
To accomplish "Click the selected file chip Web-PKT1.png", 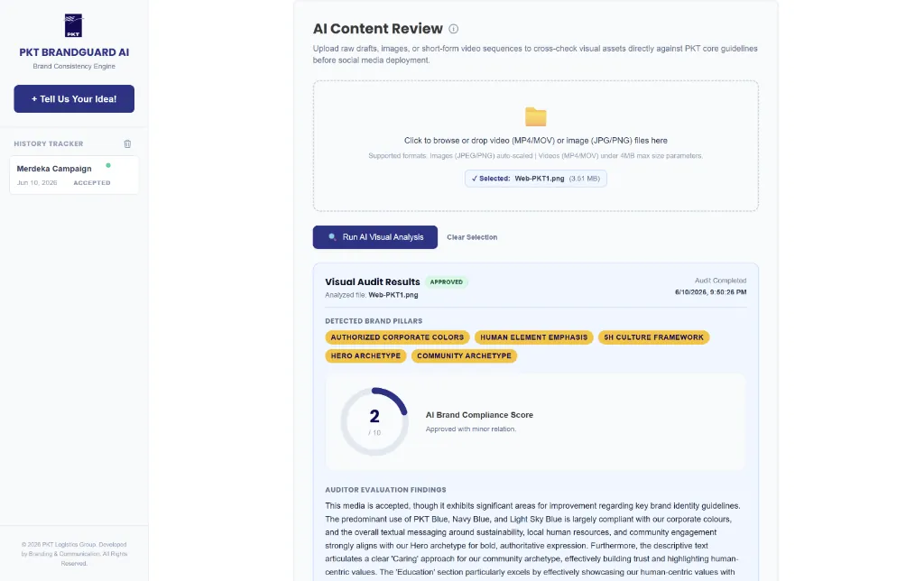I will click(x=536, y=179).
